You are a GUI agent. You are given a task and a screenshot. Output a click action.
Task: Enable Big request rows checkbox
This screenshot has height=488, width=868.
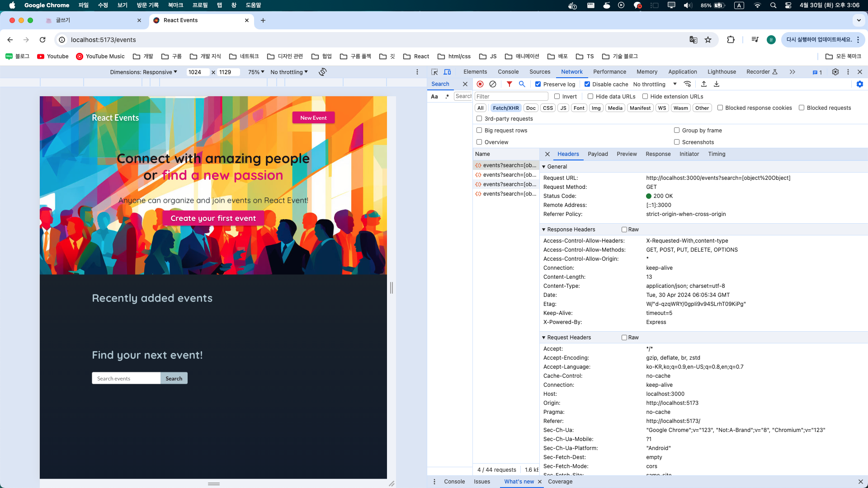tap(479, 130)
